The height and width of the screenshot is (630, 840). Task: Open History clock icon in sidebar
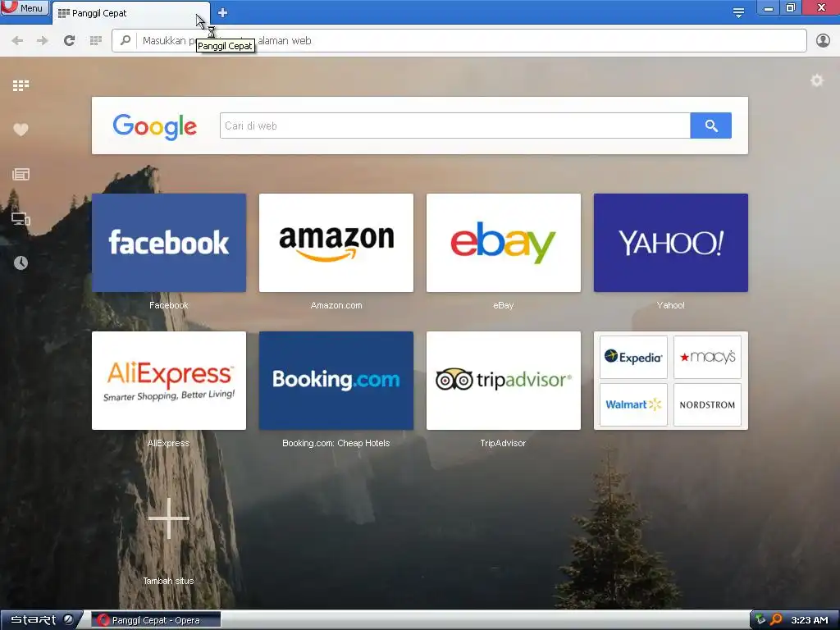tap(21, 262)
